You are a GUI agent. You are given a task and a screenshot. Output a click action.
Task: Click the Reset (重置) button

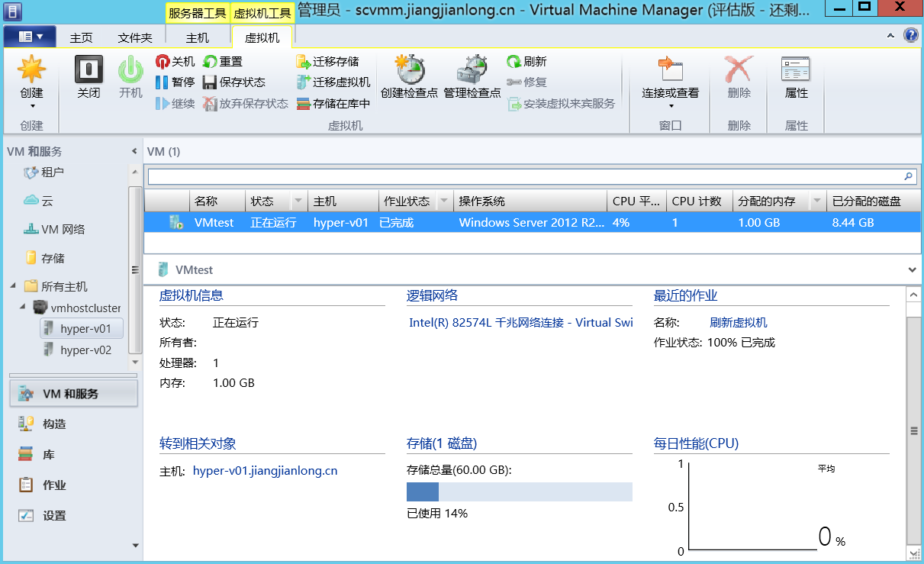coord(223,62)
